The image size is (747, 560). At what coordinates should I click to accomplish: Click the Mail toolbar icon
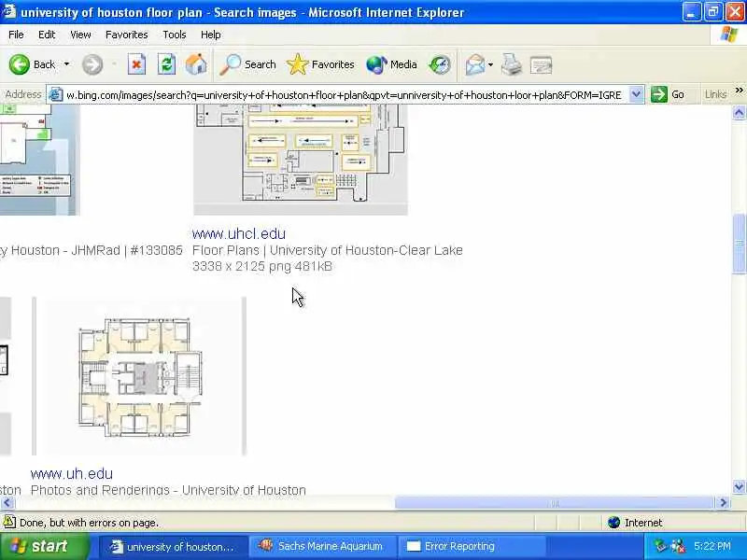475,64
